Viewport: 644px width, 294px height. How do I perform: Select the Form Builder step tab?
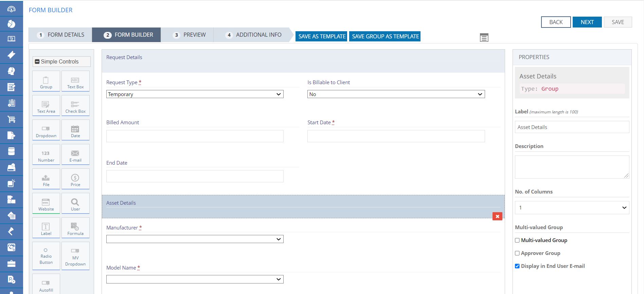coord(126,35)
